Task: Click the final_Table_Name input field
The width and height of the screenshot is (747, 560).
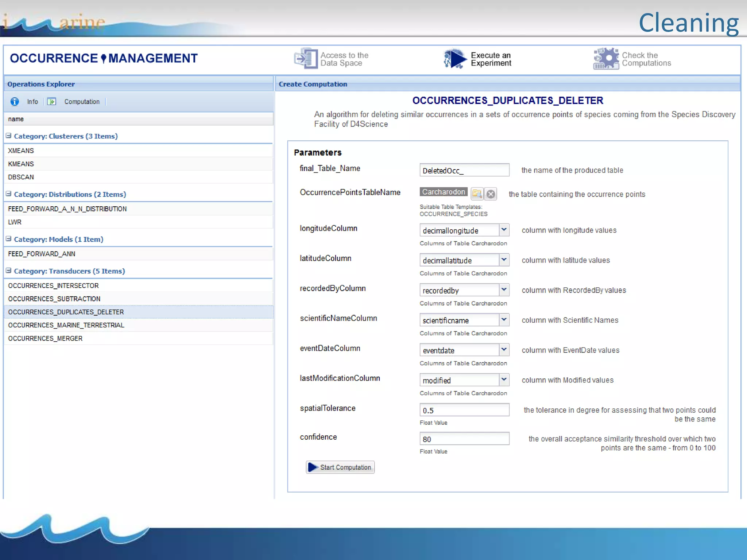Action: 464,170
